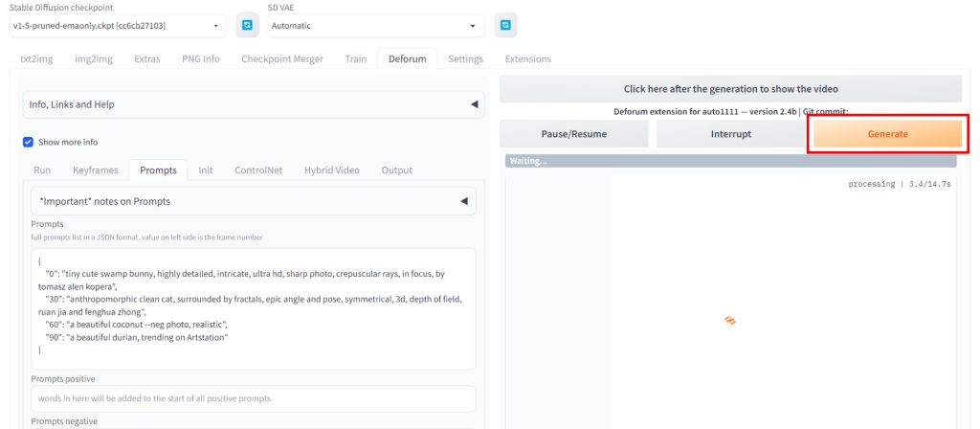Go to the Extras tab
Screen dimensions: 980x429
(146, 58)
